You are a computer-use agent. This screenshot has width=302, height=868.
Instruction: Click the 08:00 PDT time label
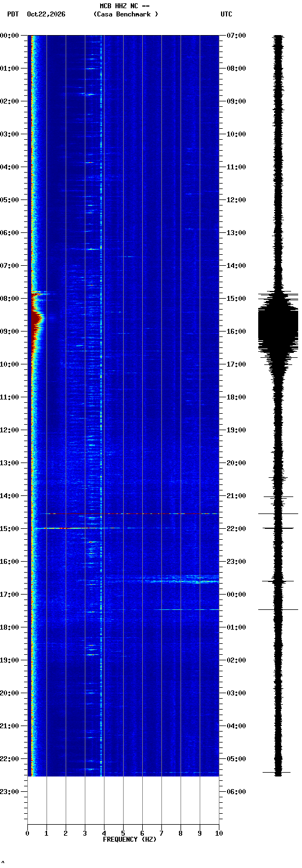click(x=10, y=299)
